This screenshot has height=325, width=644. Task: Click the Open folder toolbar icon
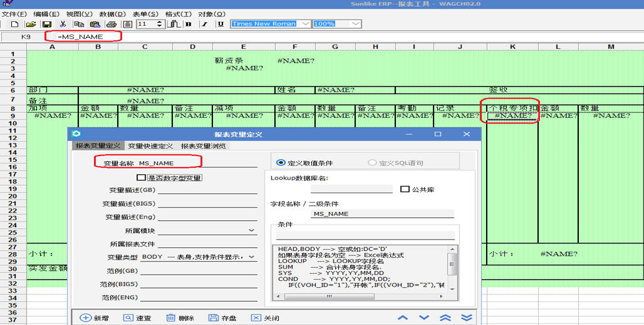(x=30, y=24)
